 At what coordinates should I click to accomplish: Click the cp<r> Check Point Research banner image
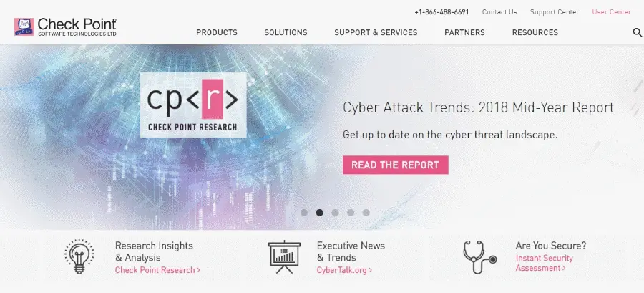tap(193, 105)
